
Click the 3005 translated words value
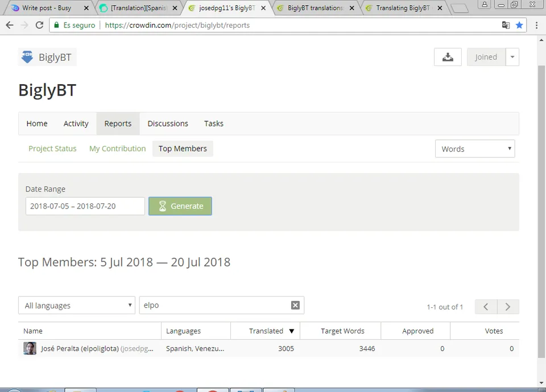tap(286, 348)
